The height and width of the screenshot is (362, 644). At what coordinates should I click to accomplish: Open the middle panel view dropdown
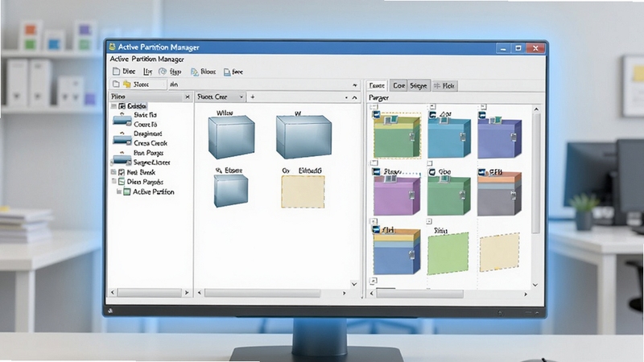coord(241,97)
